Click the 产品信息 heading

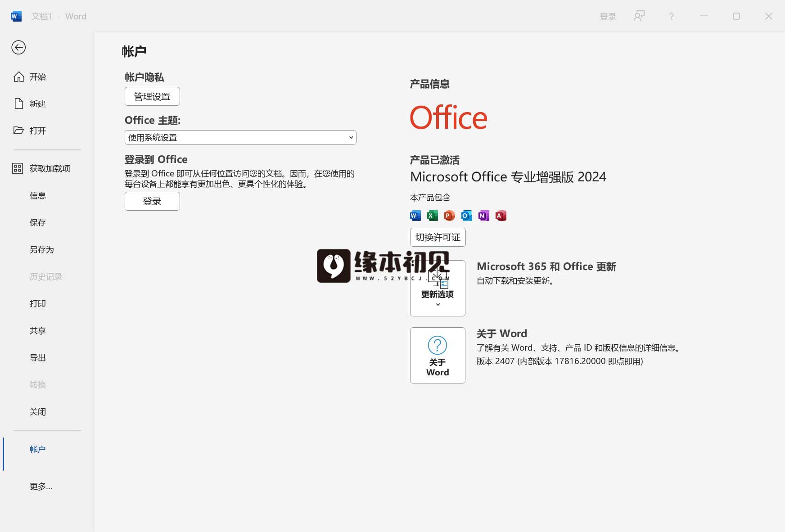[x=429, y=84]
